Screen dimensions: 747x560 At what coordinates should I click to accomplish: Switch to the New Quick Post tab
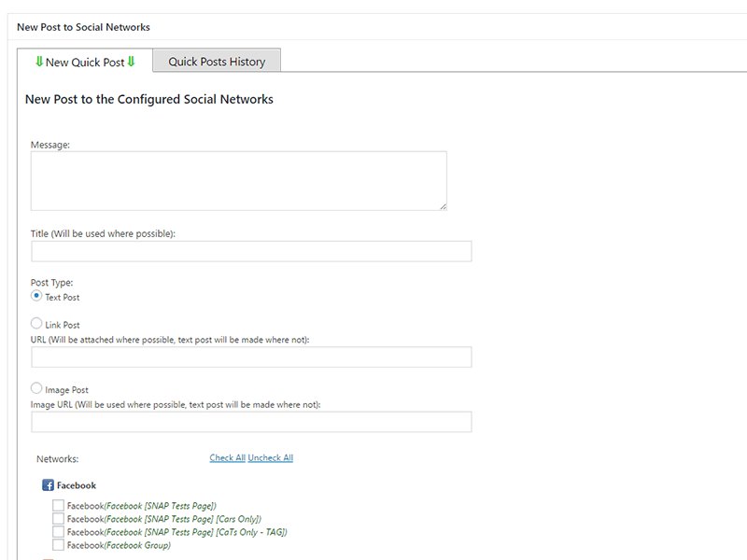pos(85,61)
